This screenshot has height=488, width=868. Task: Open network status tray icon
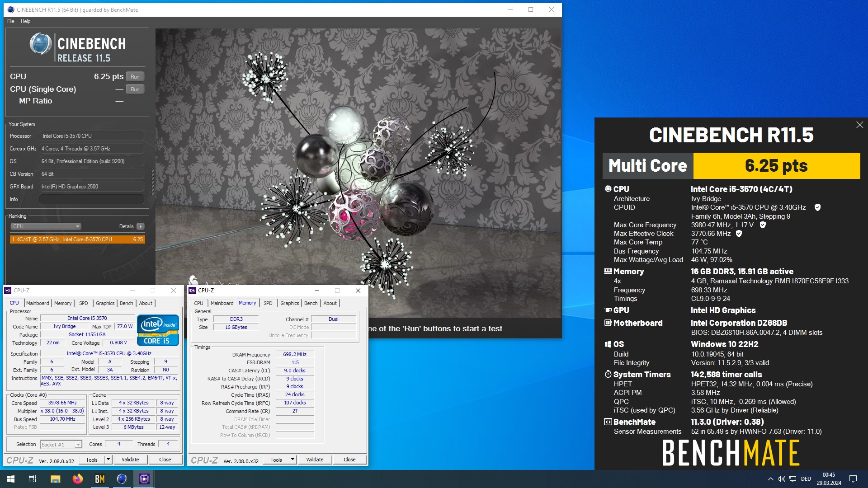pos(793,479)
